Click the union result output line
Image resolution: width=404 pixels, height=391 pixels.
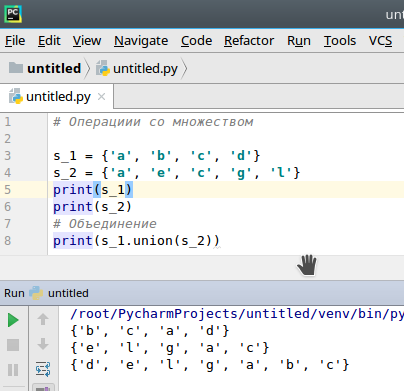pos(210,365)
